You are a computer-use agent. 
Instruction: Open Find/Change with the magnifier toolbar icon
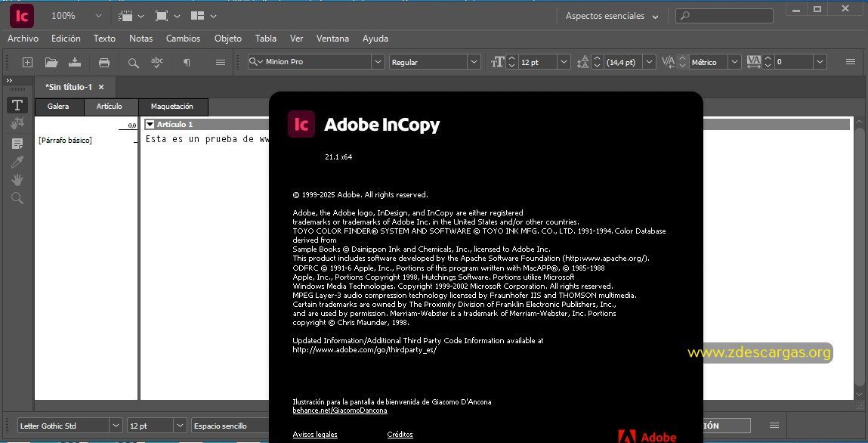point(134,63)
